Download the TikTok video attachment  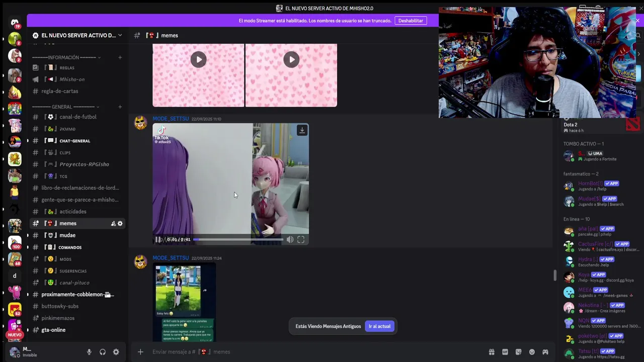pyautogui.click(x=302, y=130)
